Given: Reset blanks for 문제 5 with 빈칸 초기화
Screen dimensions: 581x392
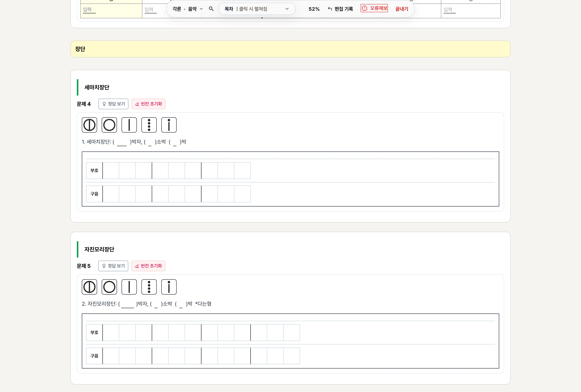Looking at the screenshot, I should pyautogui.click(x=148, y=266).
